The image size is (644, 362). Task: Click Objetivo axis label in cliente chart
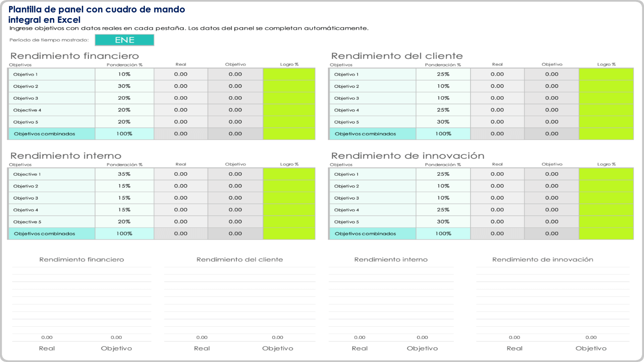[x=277, y=348]
